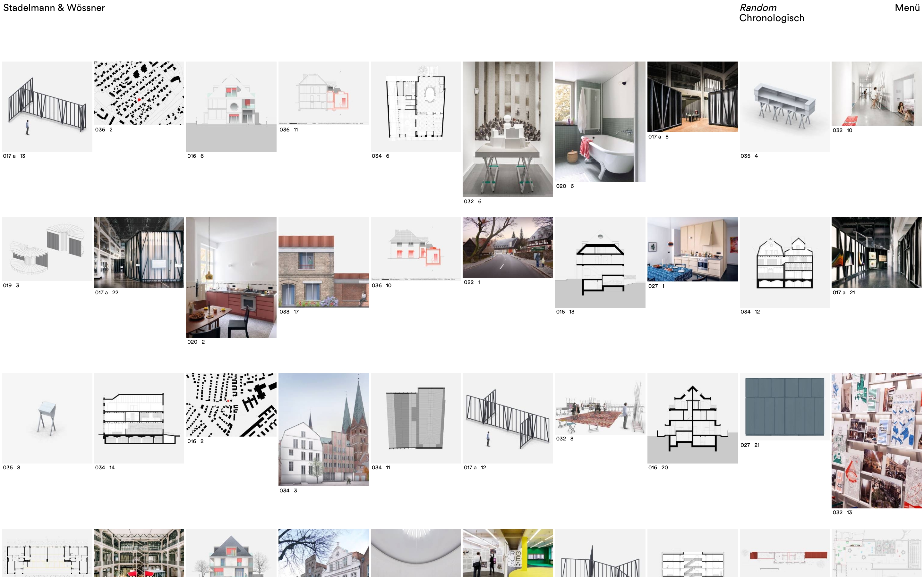Open the floor plan drawing 034 6

(x=415, y=106)
